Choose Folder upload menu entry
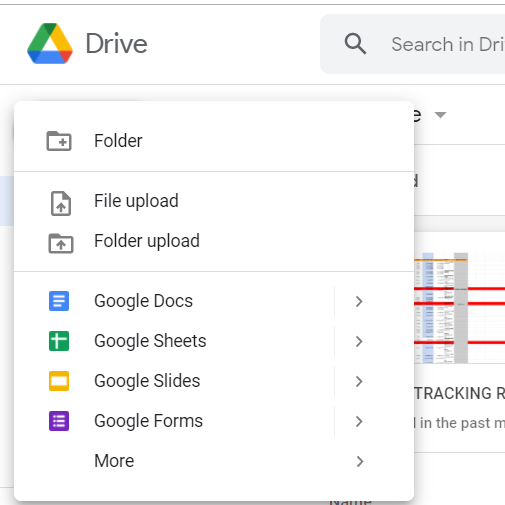This screenshot has width=505, height=505. [214, 241]
